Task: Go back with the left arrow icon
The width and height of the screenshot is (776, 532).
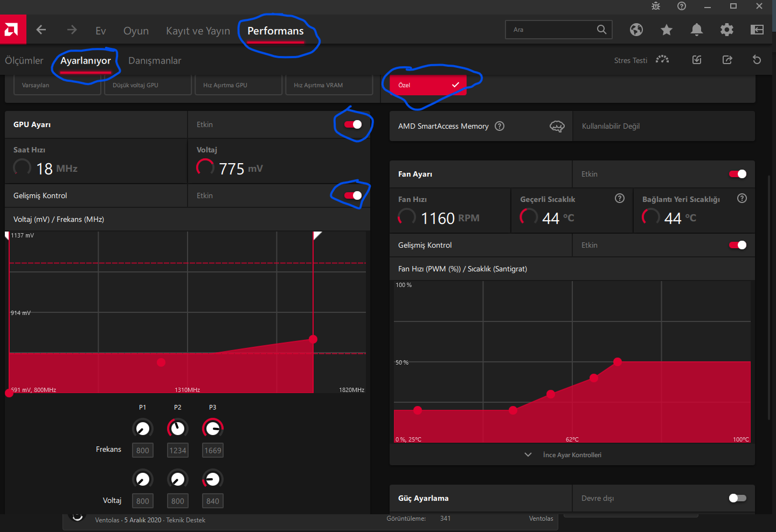Action: click(41, 30)
